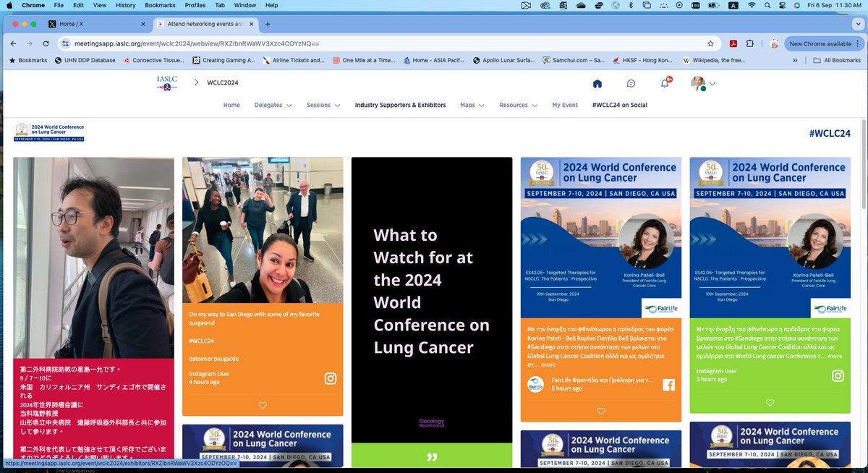Click the #WCLC24 hashtag in surgeons post
The image size is (868, 473).
[201, 341]
